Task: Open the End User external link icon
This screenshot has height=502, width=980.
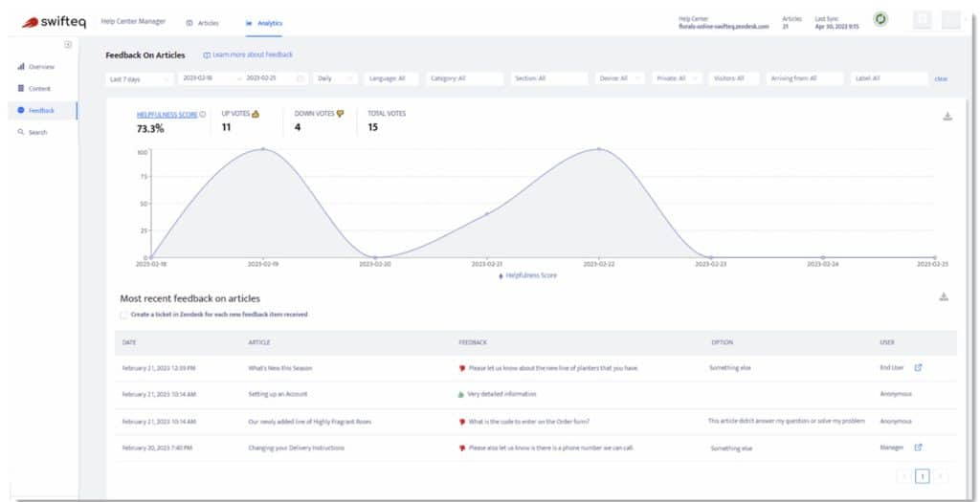Action: click(x=918, y=368)
